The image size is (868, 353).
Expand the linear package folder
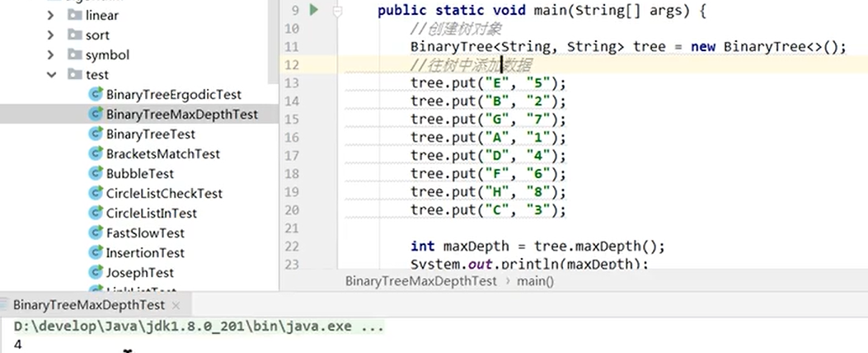[x=51, y=16]
